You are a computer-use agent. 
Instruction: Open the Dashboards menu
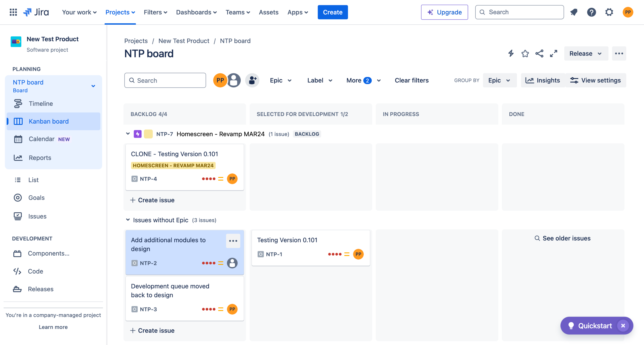click(x=196, y=12)
